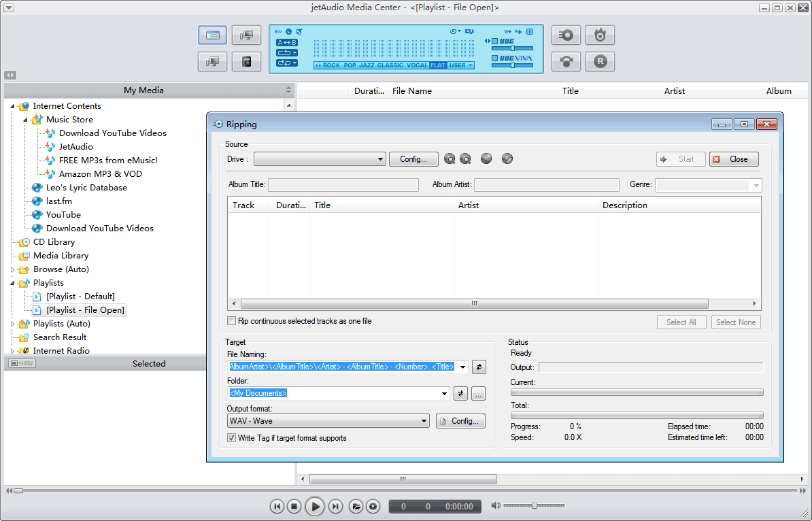Click the top-right view mode monitor icon
The image size is (812, 521).
[246, 35]
